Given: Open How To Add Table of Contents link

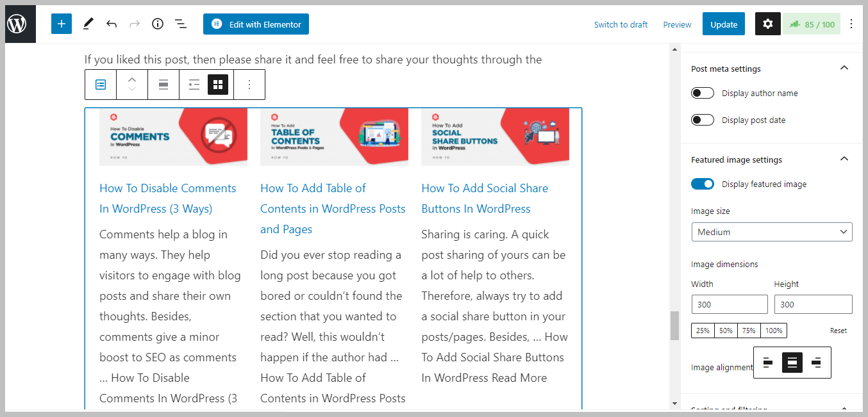Looking at the screenshot, I should point(333,209).
